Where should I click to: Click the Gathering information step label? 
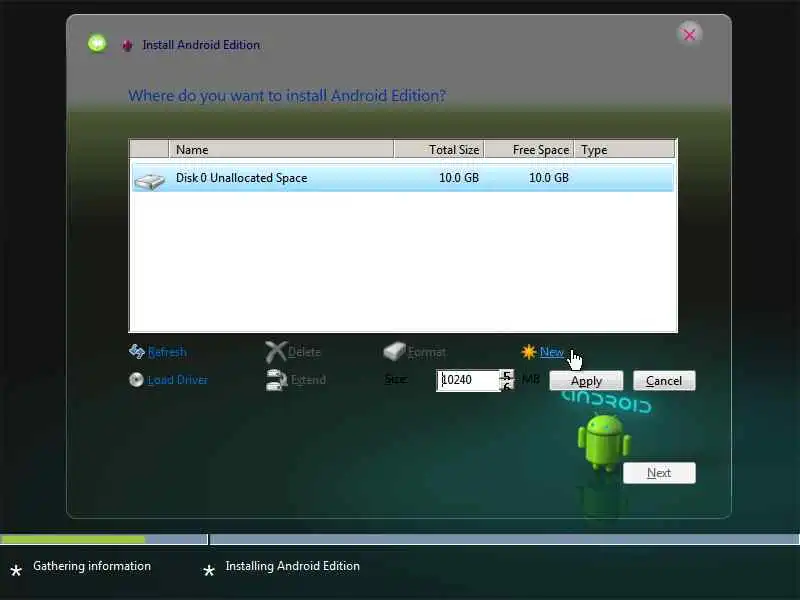pyautogui.click(x=92, y=566)
